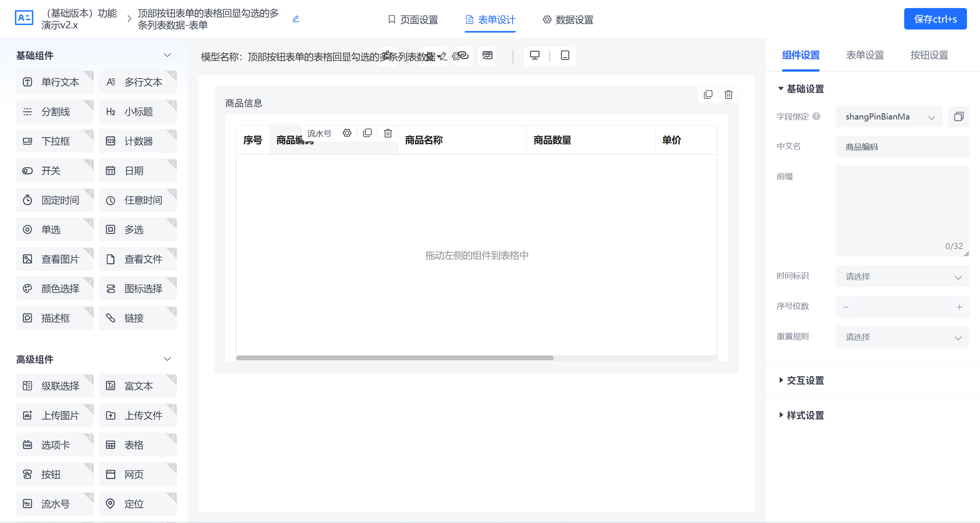The width and height of the screenshot is (980, 523).
Task: Select the 流水号 component under 基础组件
Action: (x=55, y=503)
